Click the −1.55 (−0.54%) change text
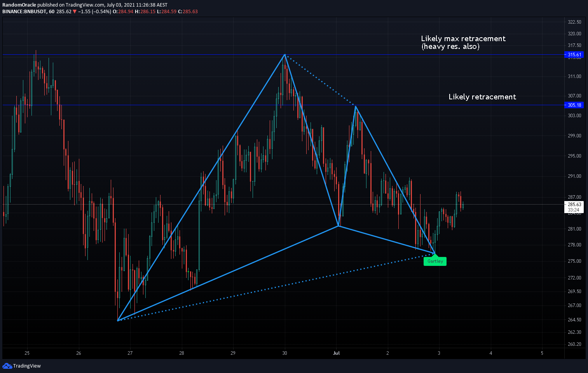 [x=94, y=12]
